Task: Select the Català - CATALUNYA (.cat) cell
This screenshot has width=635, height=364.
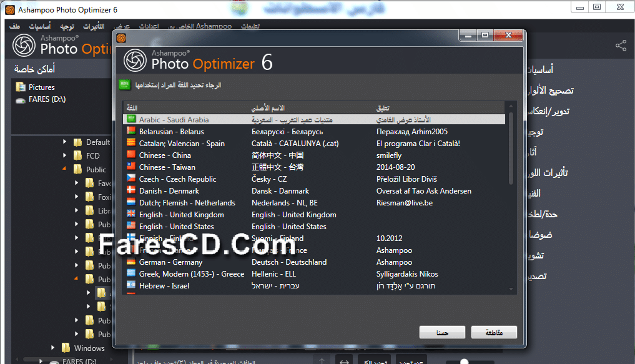Action: 295,144
